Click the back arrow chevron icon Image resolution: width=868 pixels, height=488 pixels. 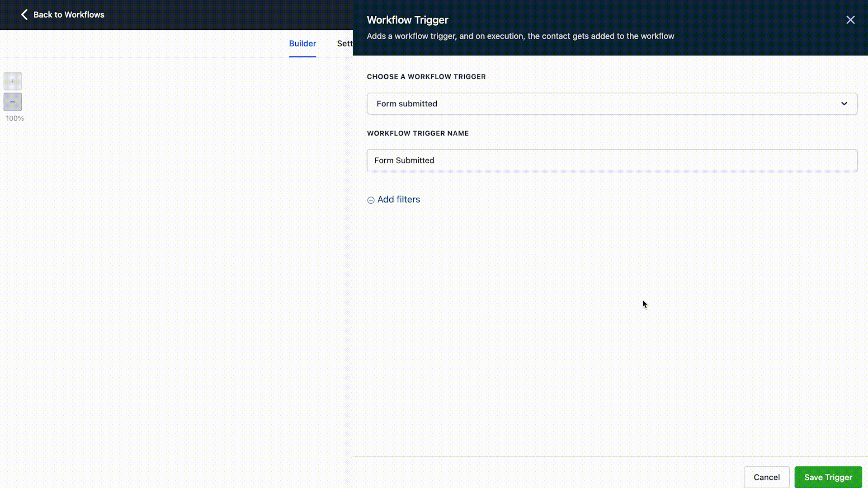point(24,15)
